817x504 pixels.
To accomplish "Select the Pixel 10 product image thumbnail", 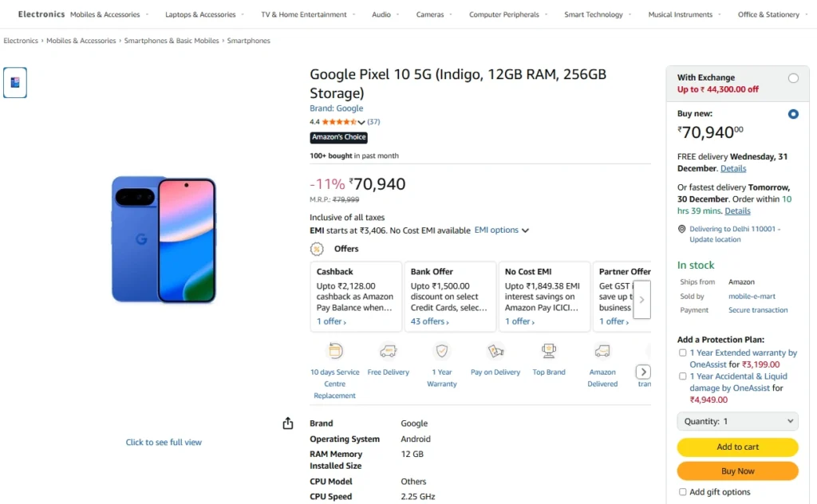I will pos(15,83).
